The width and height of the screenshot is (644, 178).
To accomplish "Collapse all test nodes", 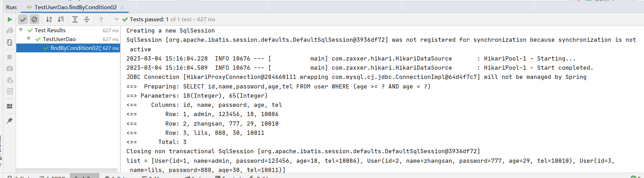I will [87, 19].
